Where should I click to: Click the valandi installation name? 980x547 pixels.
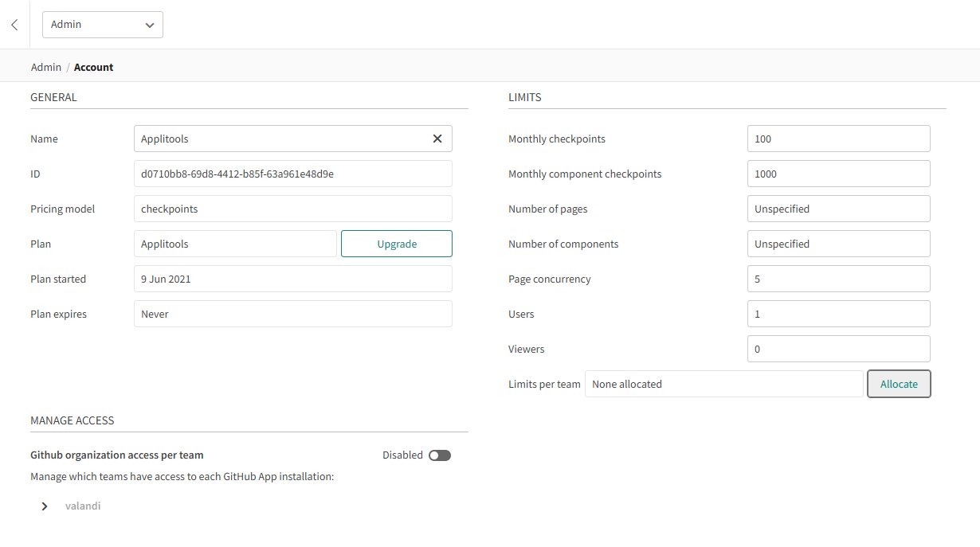pos(83,506)
